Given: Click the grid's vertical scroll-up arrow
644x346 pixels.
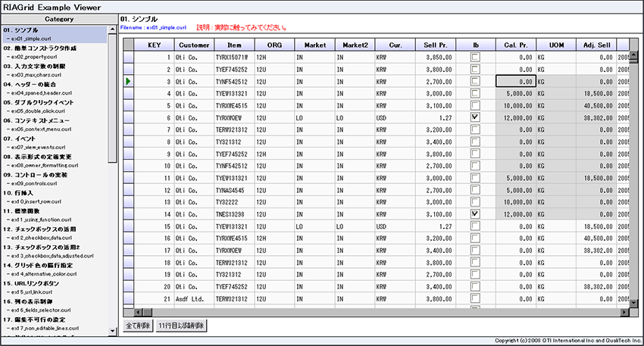Looking at the screenshot, I should (x=634, y=56).
